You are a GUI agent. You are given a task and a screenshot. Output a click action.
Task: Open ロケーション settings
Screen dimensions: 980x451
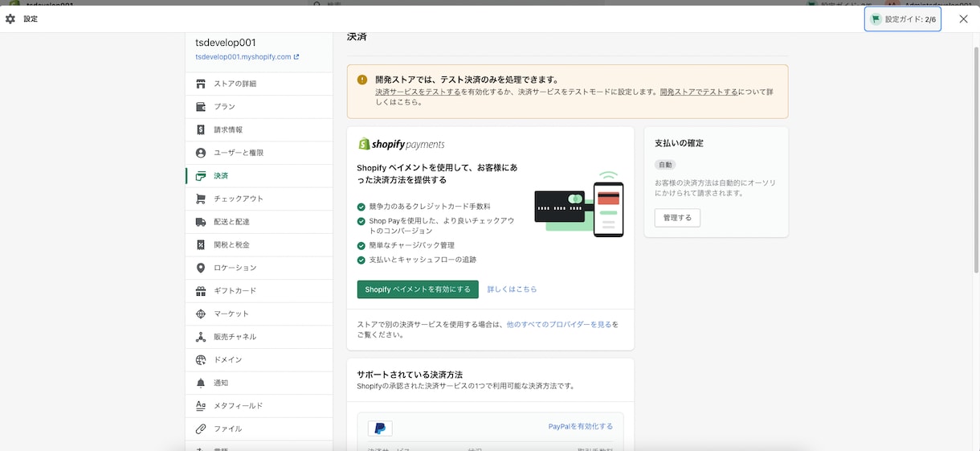259,268
